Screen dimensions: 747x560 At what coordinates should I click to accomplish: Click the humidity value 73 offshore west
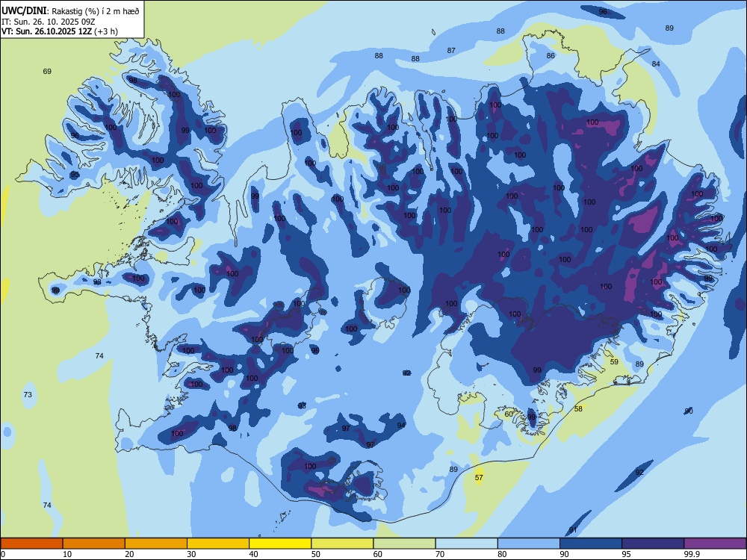tap(28, 395)
